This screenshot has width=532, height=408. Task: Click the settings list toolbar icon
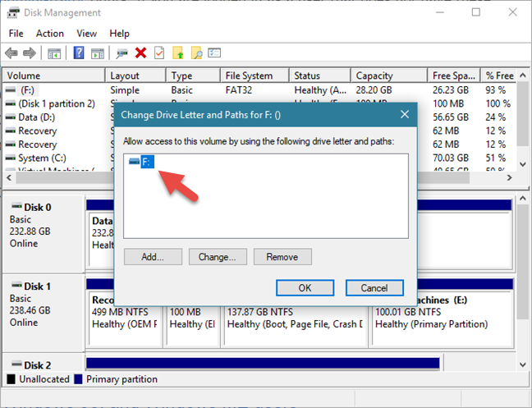(x=214, y=53)
